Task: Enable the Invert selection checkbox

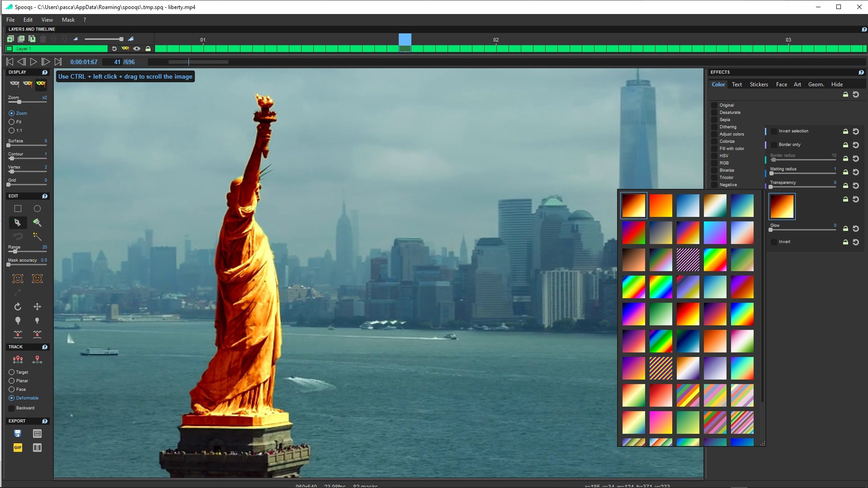Action: point(774,131)
